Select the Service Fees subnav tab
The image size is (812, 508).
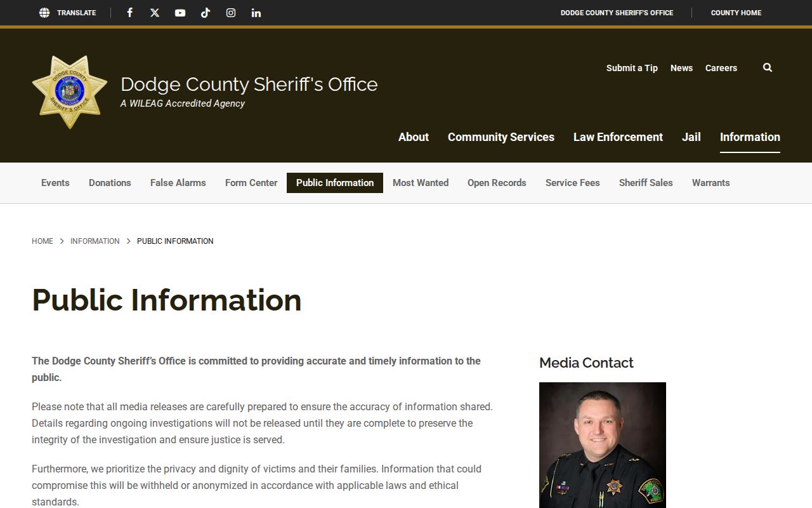coord(573,182)
